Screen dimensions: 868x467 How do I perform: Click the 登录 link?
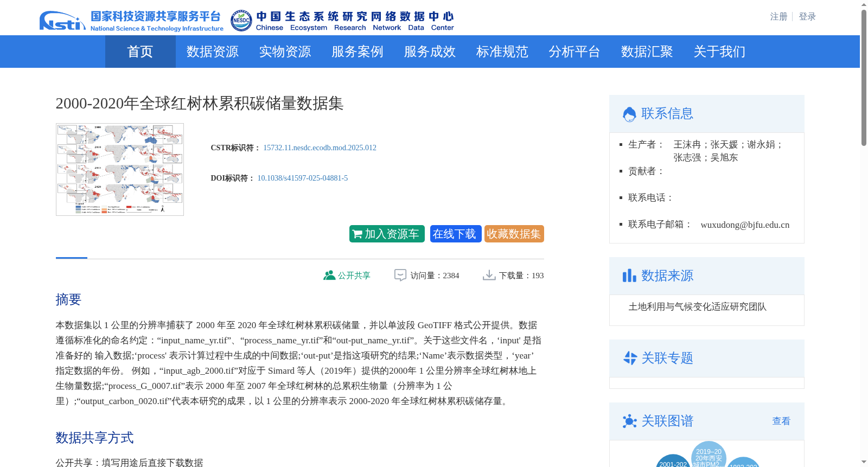tap(807, 17)
